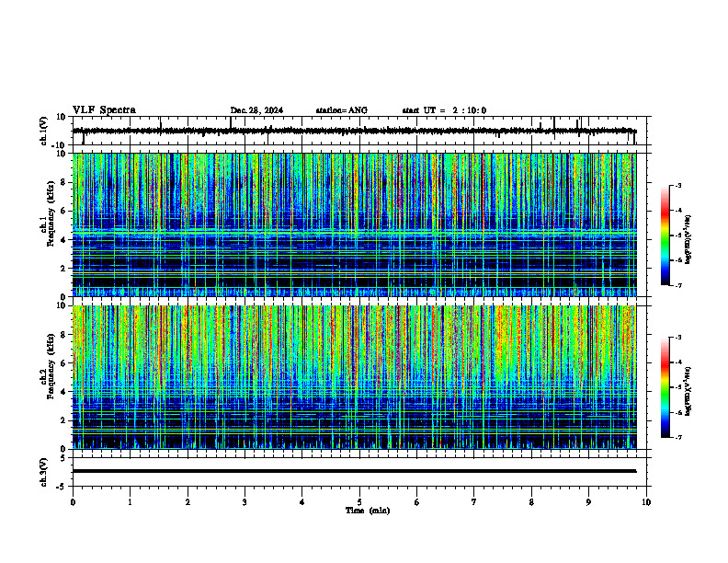728x563 pixels.
Task: Select the "start UT = 2:10:0" text
Action: 444,110
